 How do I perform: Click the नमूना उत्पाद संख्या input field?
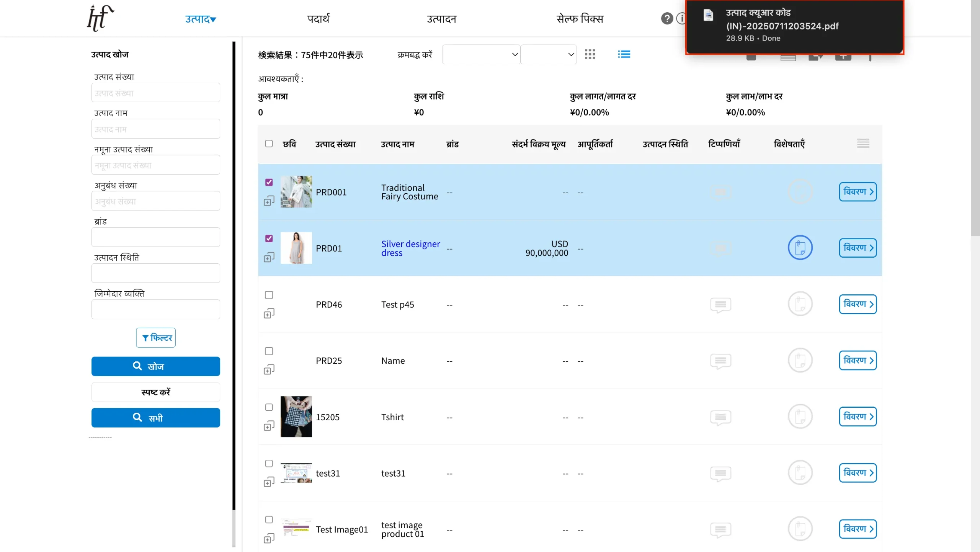(156, 165)
